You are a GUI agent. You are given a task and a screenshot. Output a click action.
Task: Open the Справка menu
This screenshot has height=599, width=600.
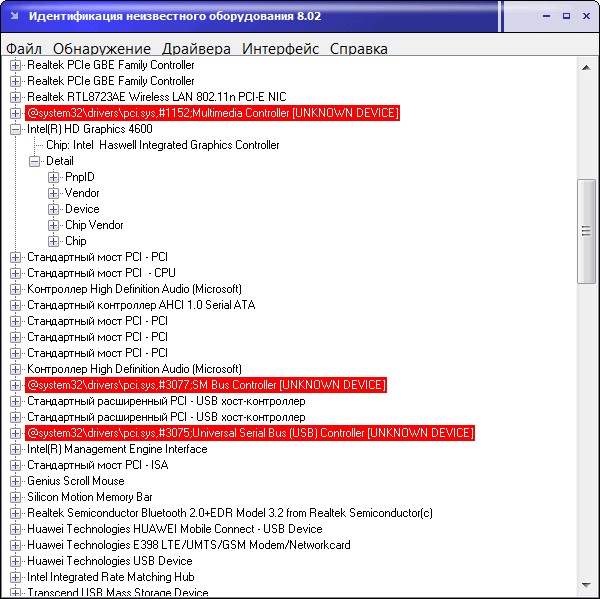pyautogui.click(x=358, y=48)
